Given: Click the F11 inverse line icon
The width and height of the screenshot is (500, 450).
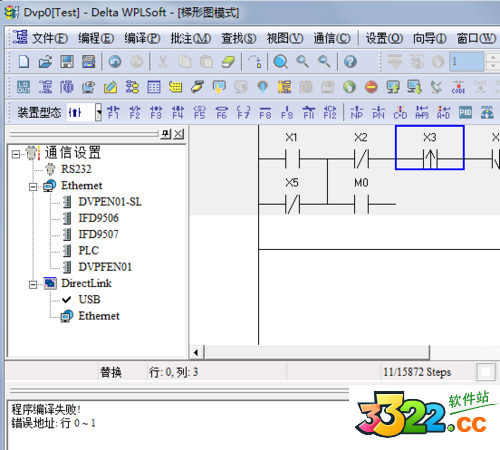Looking at the screenshot, I should 309,112.
